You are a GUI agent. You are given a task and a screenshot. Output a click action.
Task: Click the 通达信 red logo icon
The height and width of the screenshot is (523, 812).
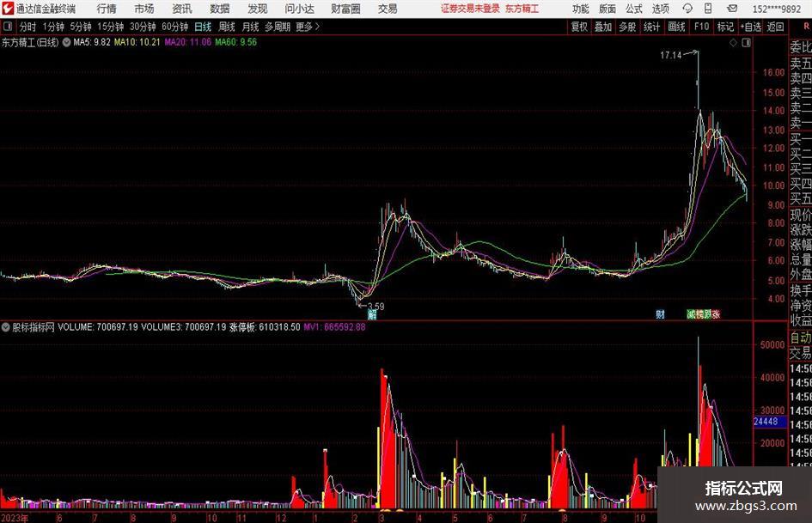point(8,9)
